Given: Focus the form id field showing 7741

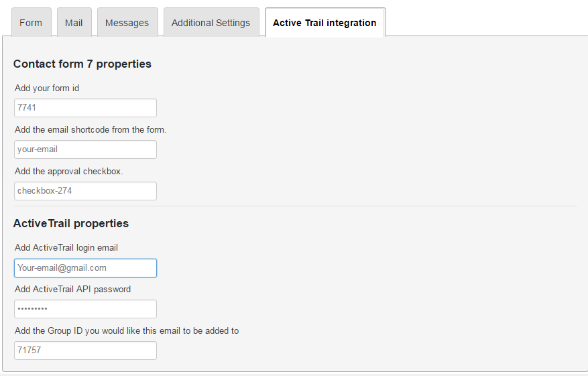Looking at the screenshot, I should (x=85, y=108).
